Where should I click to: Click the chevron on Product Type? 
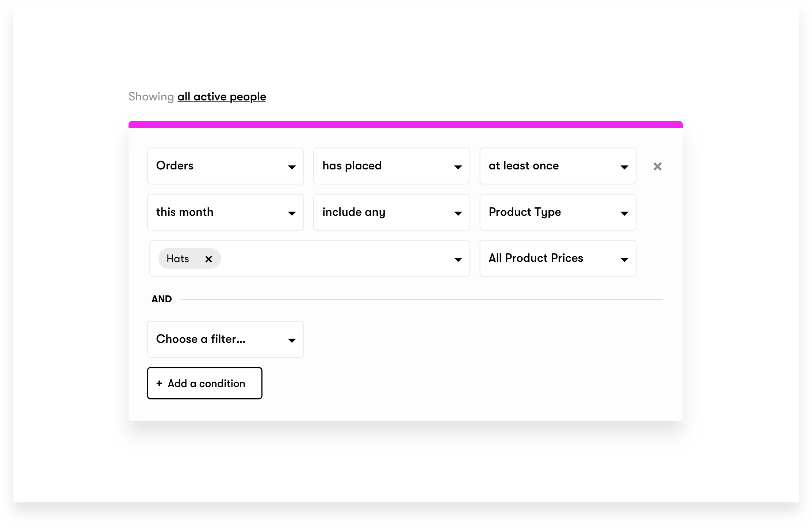(x=624, y=213)
